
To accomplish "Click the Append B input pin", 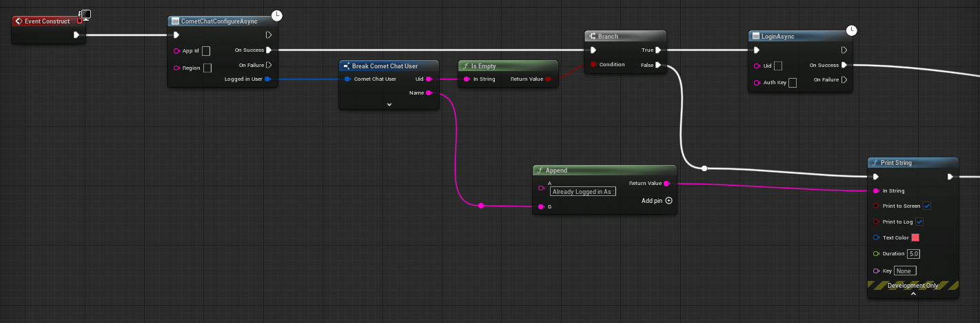I will (x=542, y=206).
